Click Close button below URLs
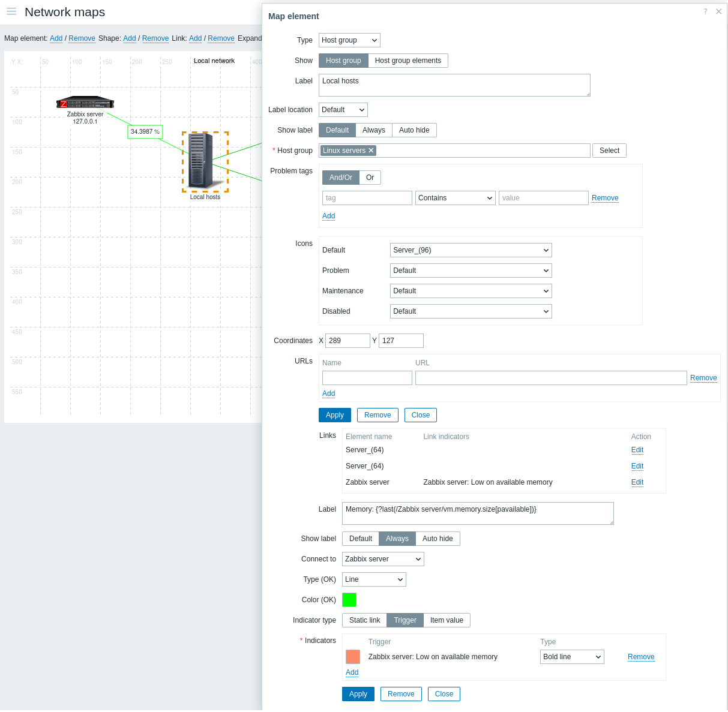Screen dimensions: 728x712 pos(421,415)
